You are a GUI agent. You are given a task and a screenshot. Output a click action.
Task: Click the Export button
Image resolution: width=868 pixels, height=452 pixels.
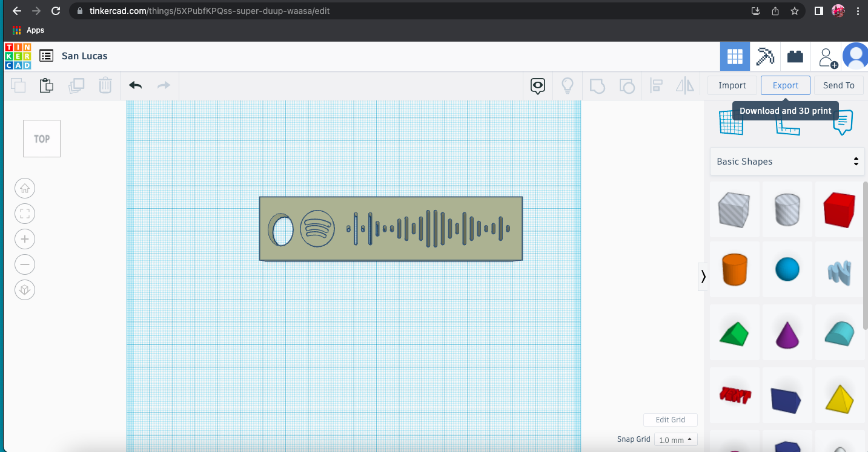pyautogui.click(x=786, y=85)
